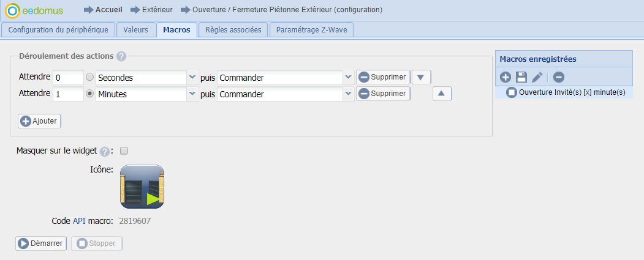
Task: Select the radio button beside Secondes
Action: tap(90, 76)
